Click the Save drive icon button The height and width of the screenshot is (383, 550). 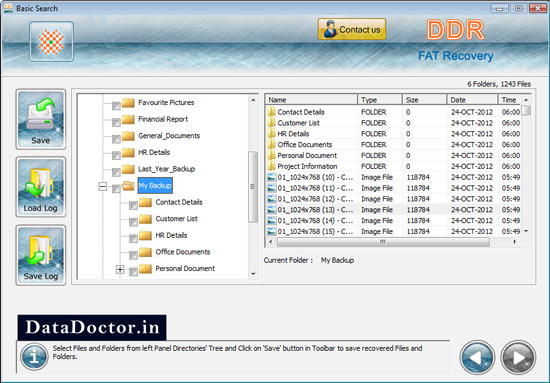click(41, 119)
